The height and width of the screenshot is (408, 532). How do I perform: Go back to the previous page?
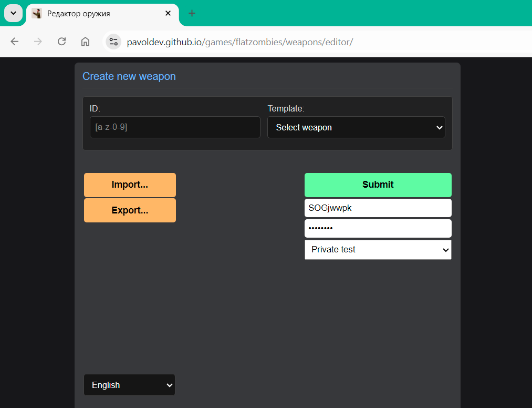[x=15, y=42]
